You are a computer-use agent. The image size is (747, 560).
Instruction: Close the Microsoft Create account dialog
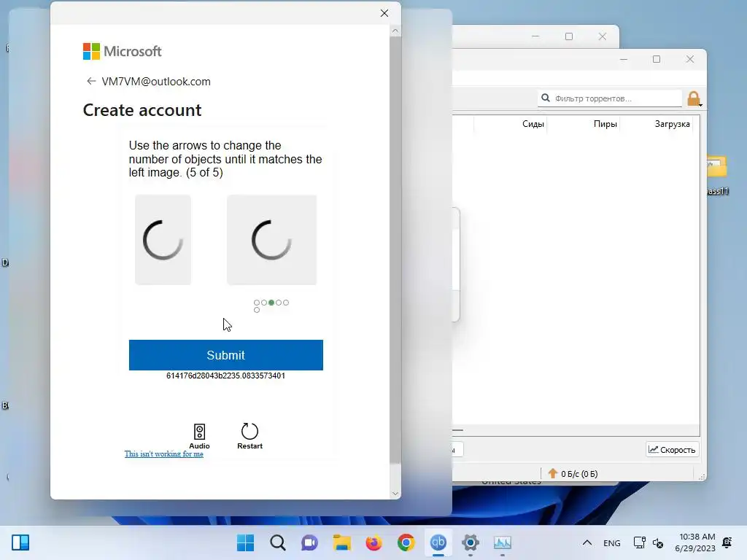384,13
